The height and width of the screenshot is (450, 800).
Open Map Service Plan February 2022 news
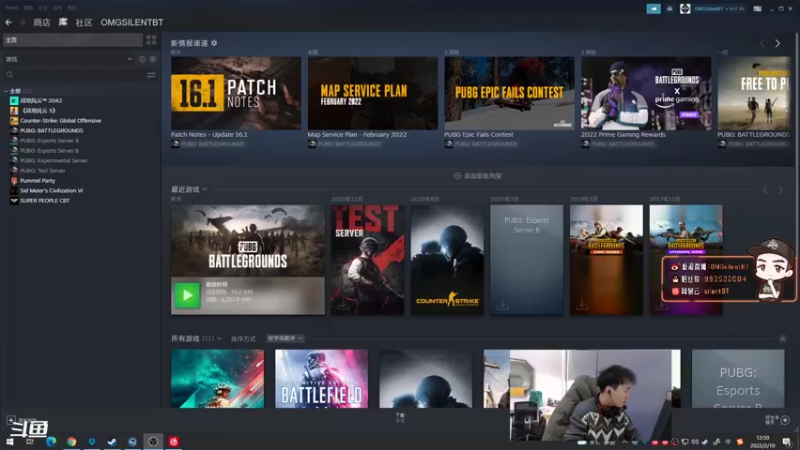coord(372,93)
